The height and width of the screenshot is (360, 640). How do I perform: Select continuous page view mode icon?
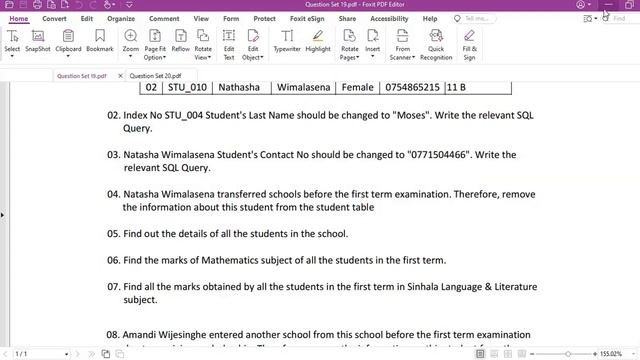[494, 354]
